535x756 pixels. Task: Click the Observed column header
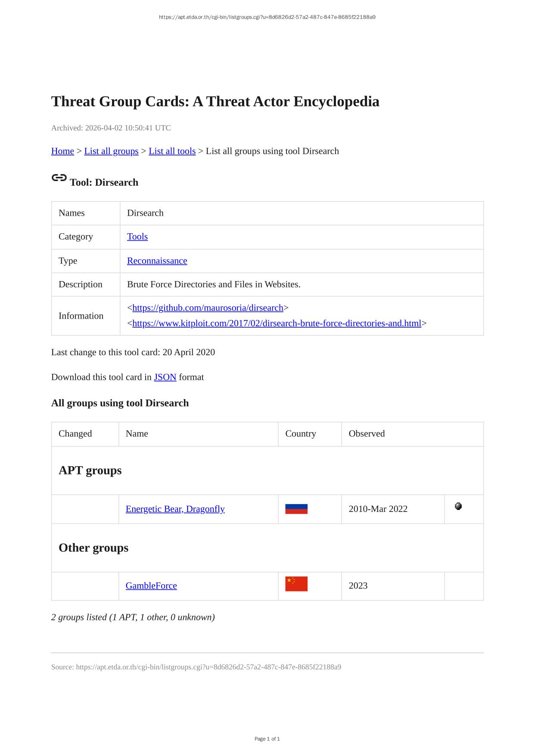pos(367,434)
